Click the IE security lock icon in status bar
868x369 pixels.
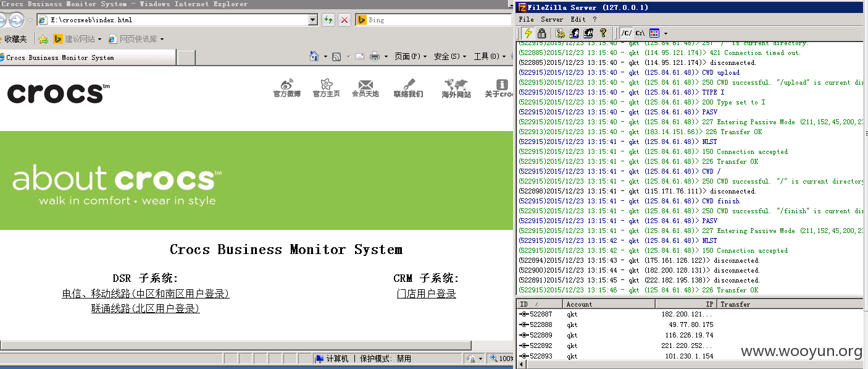[471, 358]
